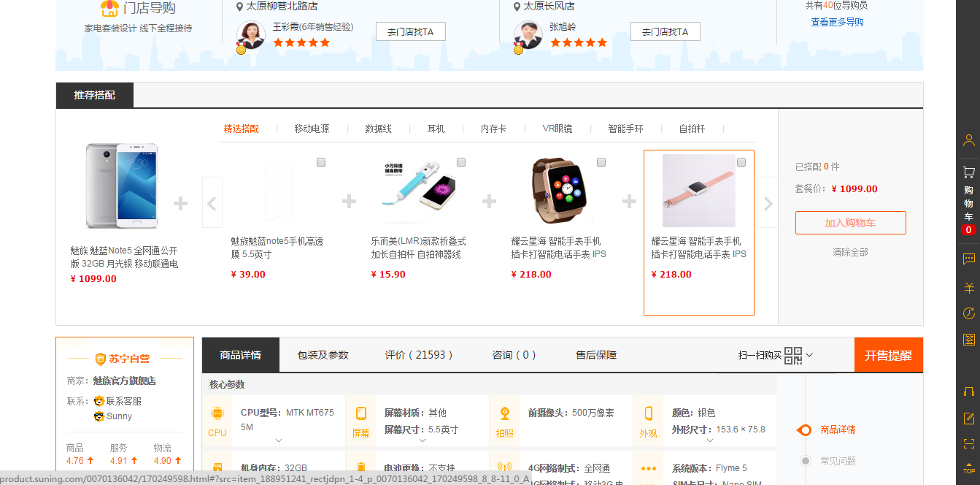Expand CPU specs chevron

coord(279,440)
